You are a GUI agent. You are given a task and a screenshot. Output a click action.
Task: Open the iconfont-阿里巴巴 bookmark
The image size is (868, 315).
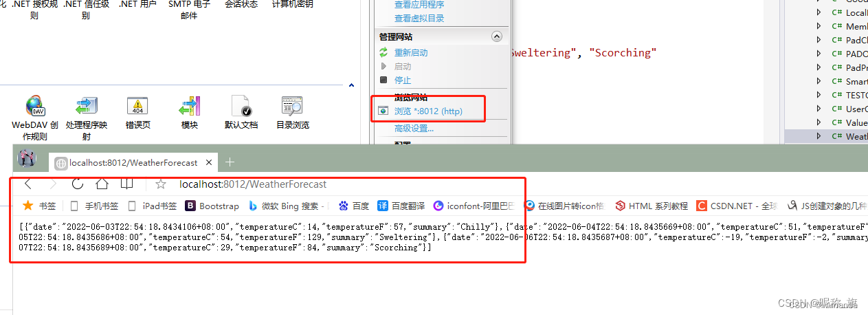[475, 206]
